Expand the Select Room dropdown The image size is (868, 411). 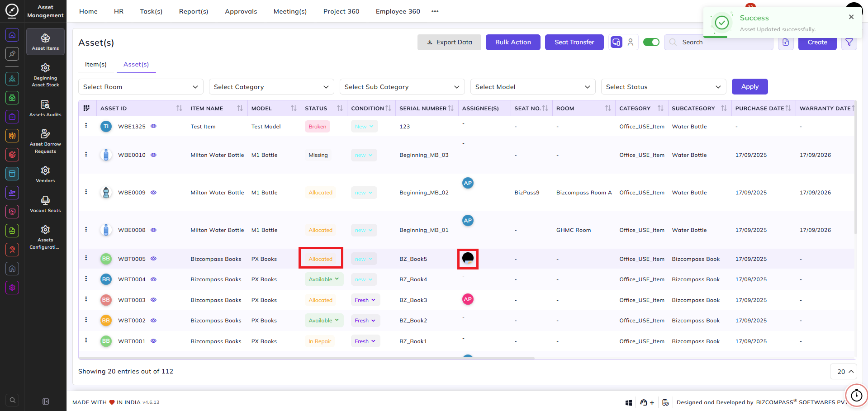[141, 87]
